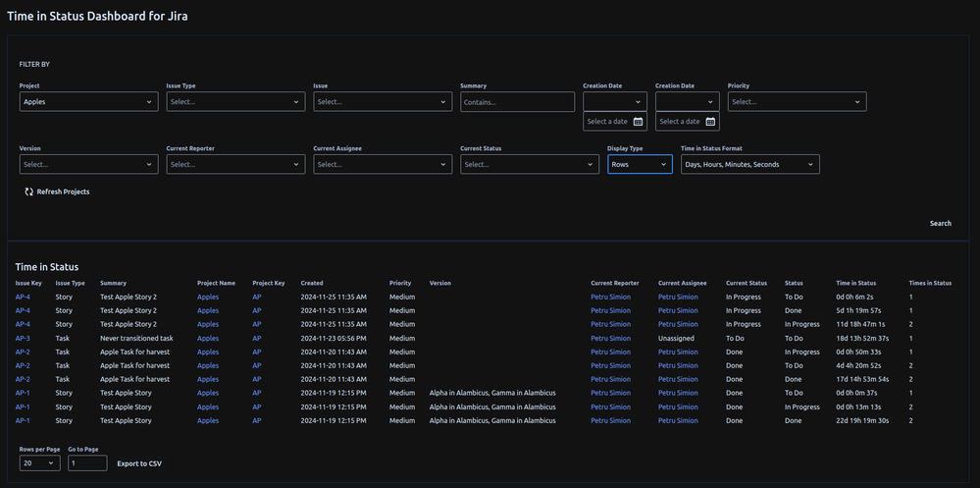Select the Rows per Page dropdown
This screenshot has height=488, width=980.
[x=39, y=463]
